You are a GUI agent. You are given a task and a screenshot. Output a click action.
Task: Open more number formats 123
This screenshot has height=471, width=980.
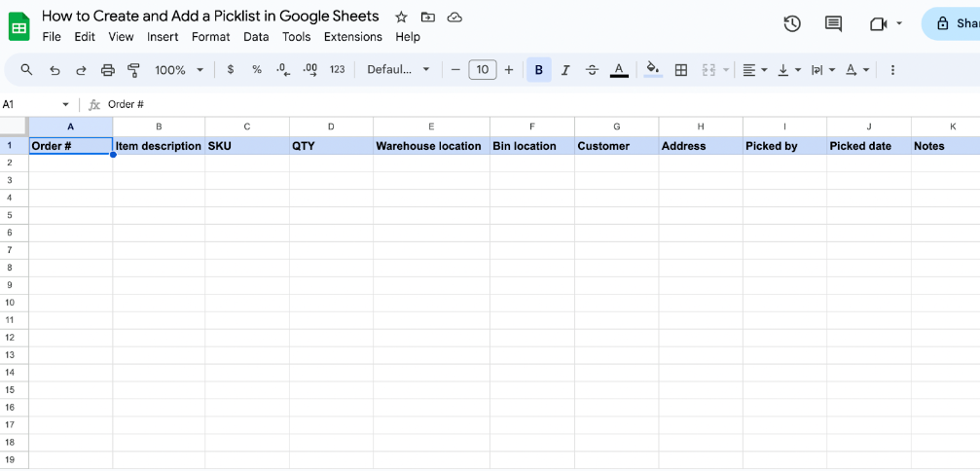point(338,70)
